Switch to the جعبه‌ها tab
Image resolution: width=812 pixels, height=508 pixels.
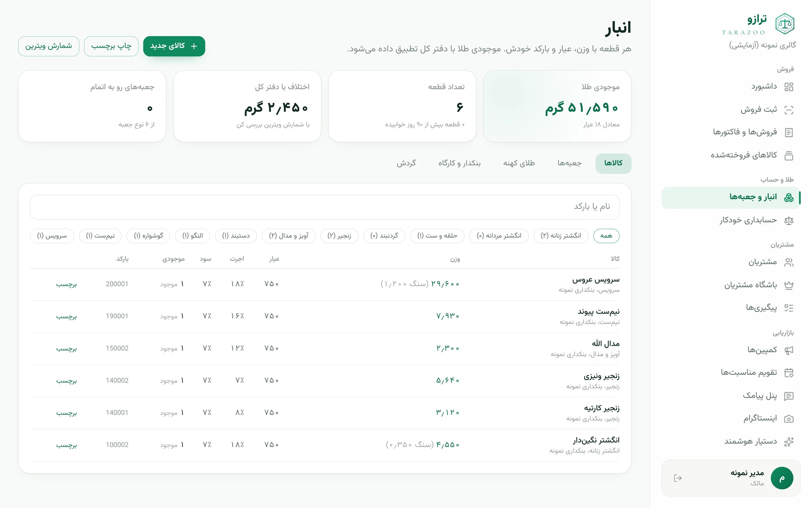(x=570, y=163)
